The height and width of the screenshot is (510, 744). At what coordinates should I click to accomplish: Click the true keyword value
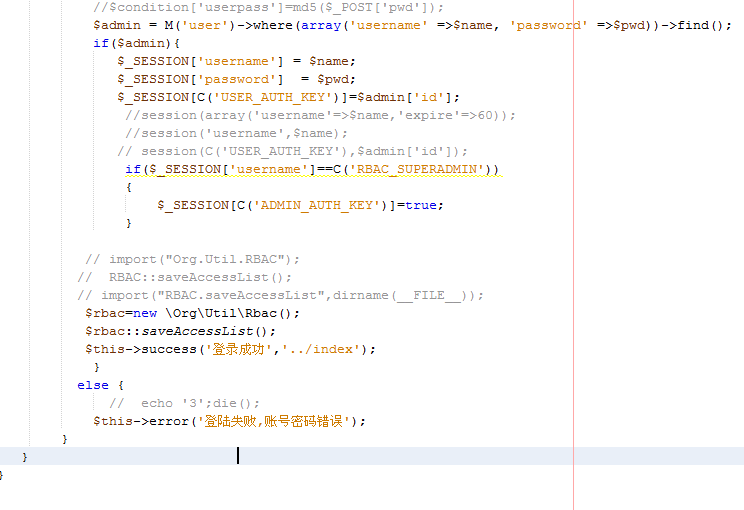click(x=423, y=205)
